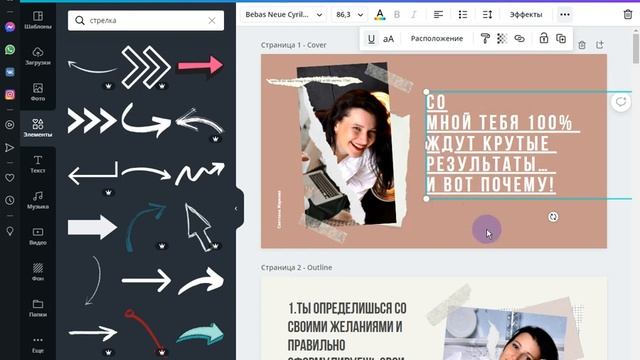Select the dark teal curved-up arrow element

coord(146,227)
